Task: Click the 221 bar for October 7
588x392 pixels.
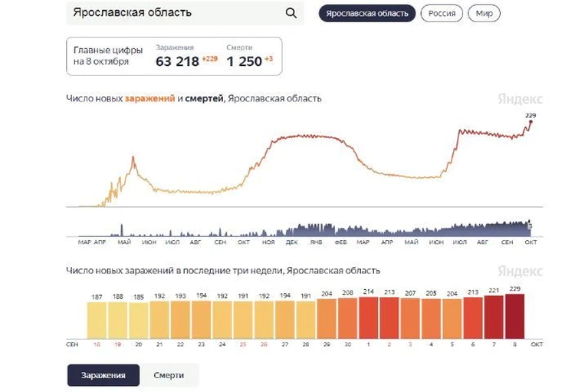Action: pos(494,316)
